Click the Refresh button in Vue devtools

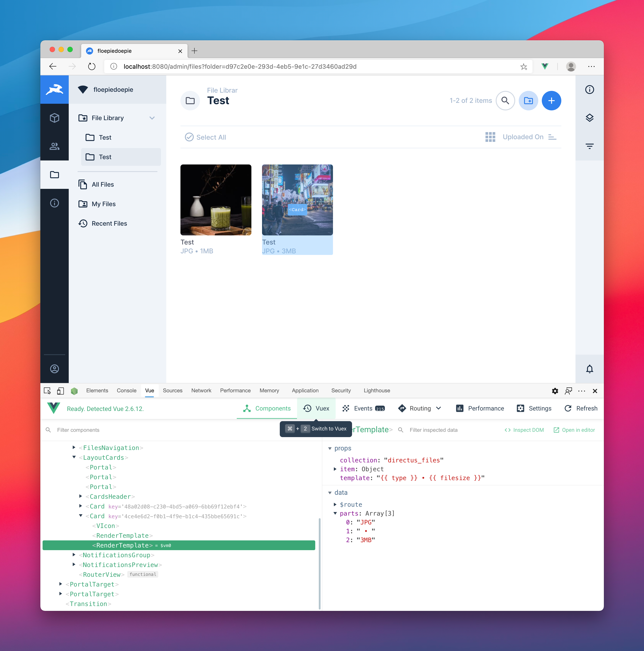point(581,408)
